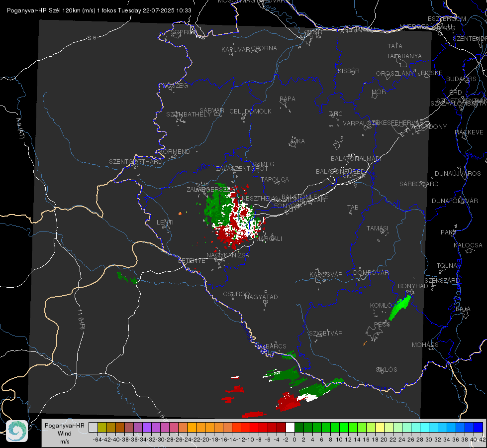Click the TATABANYA city label
Viewport: 487px width, 448px height.
404,56
